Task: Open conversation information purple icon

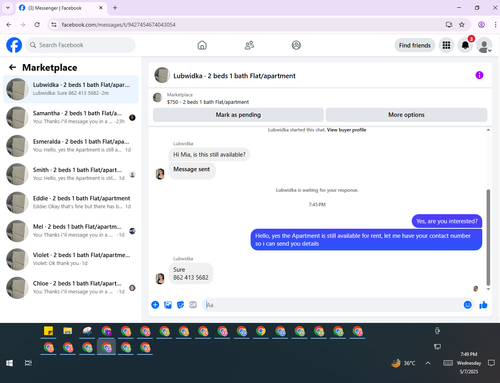Action: (x=479, y=75)
